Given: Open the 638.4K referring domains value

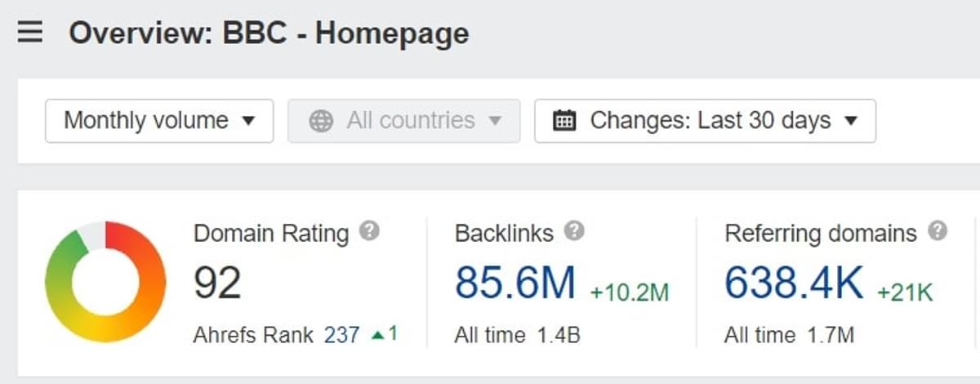Looking at the screenshot, I should click(794, 283).
